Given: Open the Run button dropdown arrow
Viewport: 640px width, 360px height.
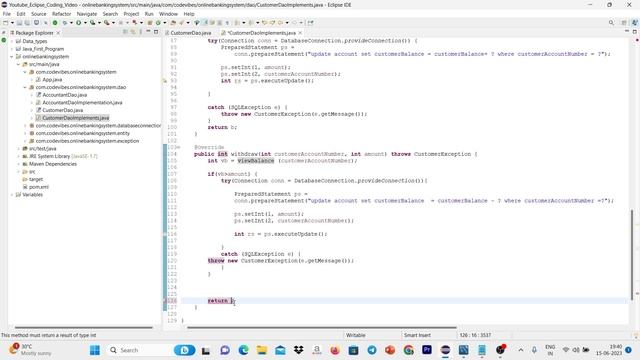Looking at the screenshot, I should [85, 23].
